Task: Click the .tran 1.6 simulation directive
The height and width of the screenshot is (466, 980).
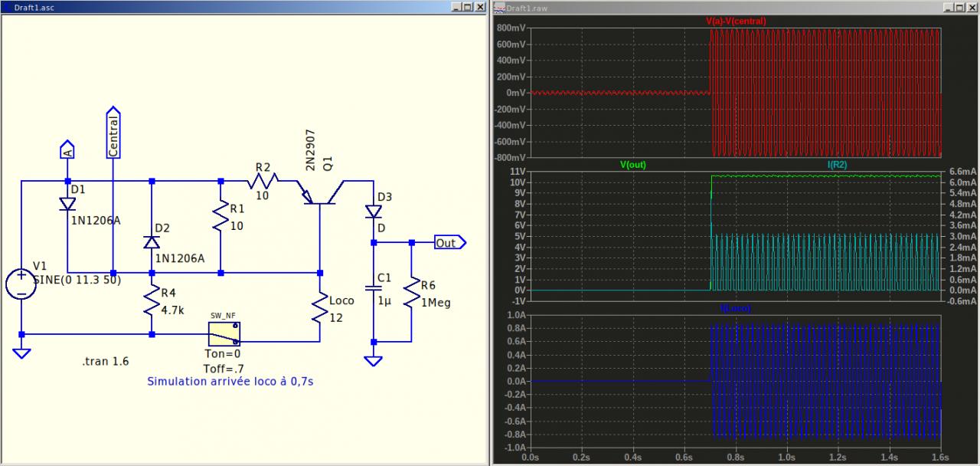Action: tap(106, 361)
